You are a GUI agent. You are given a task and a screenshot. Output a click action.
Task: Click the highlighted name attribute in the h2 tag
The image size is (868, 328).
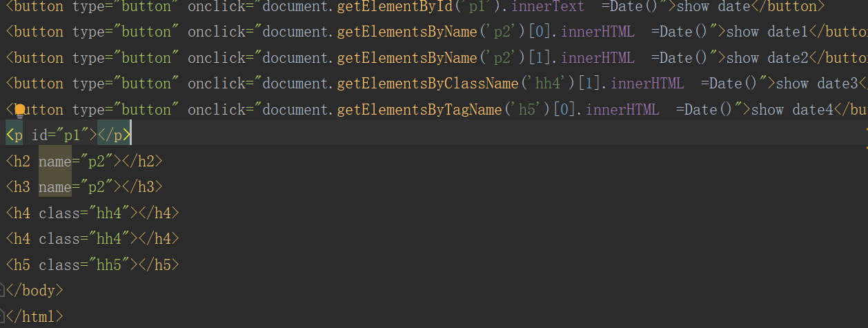(x=55, y=162)
